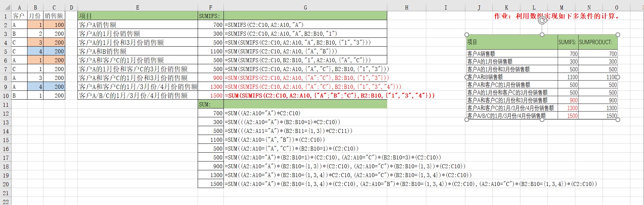Select row 1 by its row header
This screenshot has height=205, width=644.
tap(5, 16)
